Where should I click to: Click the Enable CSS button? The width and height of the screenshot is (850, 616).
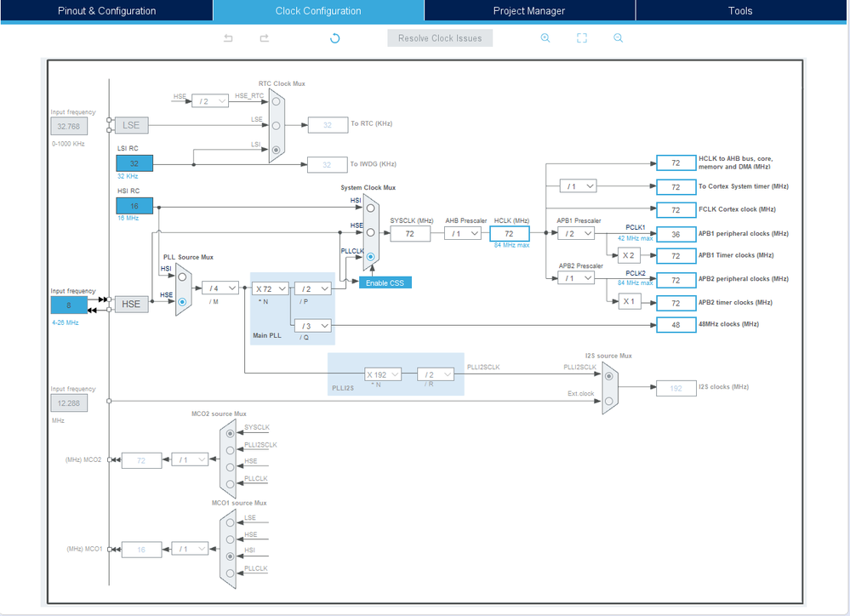point(385,283)
